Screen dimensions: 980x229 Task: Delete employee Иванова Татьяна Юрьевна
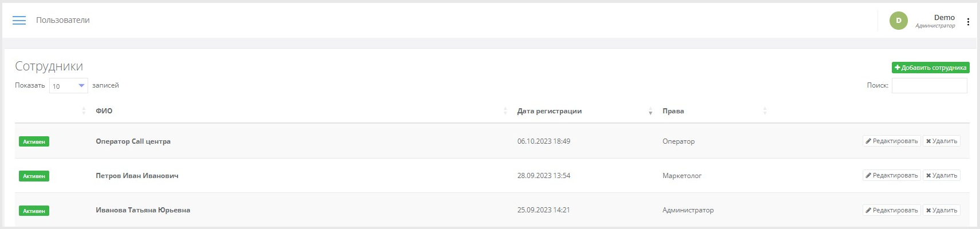coord(941,210)
